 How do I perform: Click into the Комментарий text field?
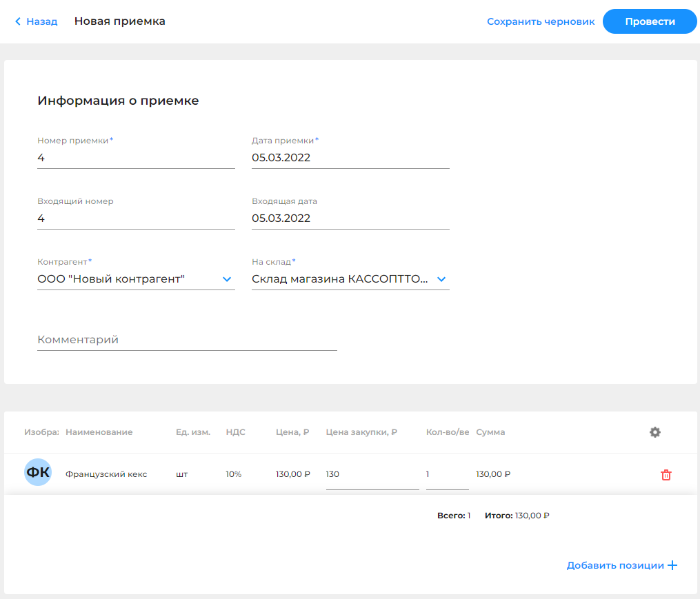coord(187,340)
